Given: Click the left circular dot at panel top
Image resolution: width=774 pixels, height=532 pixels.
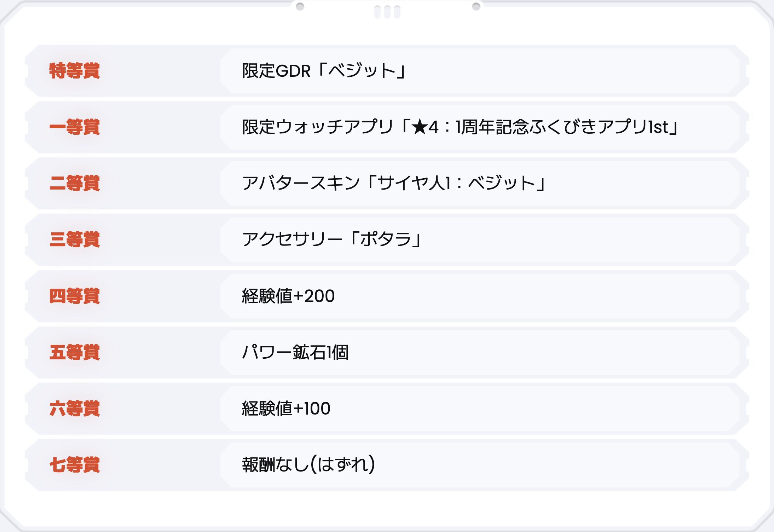Looking at the screenshot, I should coord(300,7).
